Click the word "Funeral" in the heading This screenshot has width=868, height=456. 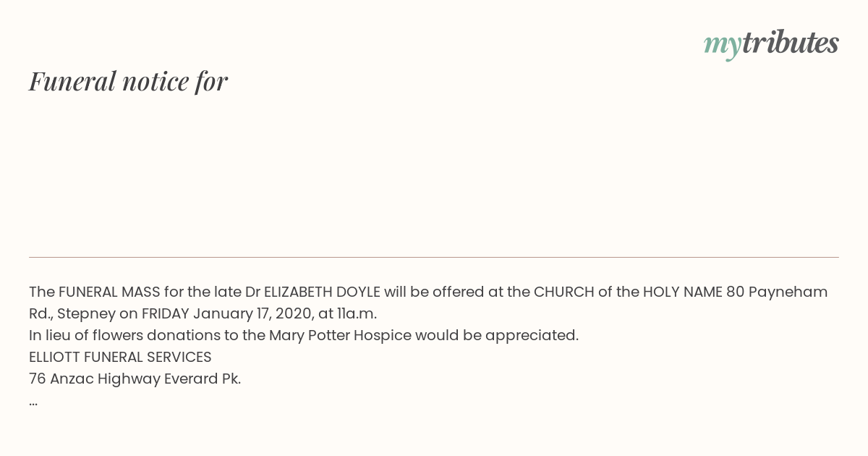tap(72, 81)
